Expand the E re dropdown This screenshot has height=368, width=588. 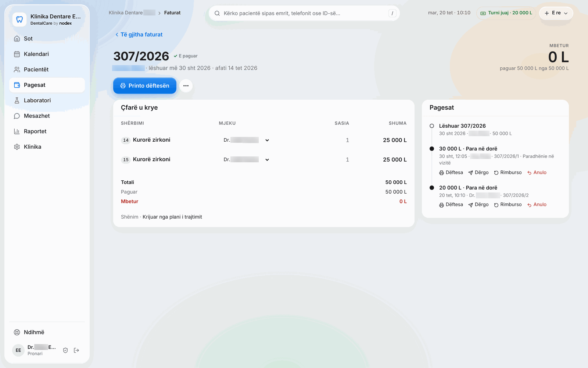[x=556, y=13]
